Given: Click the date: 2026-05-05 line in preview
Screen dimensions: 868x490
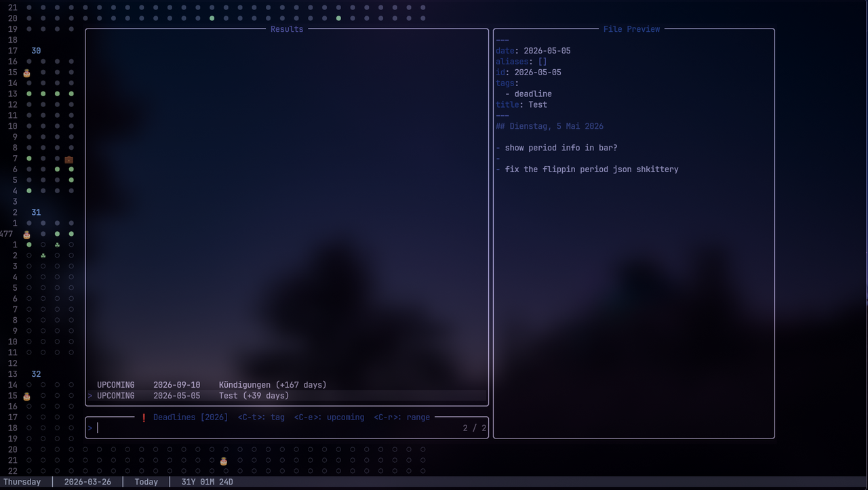Looking at the screenshot, I should (533, 51).
